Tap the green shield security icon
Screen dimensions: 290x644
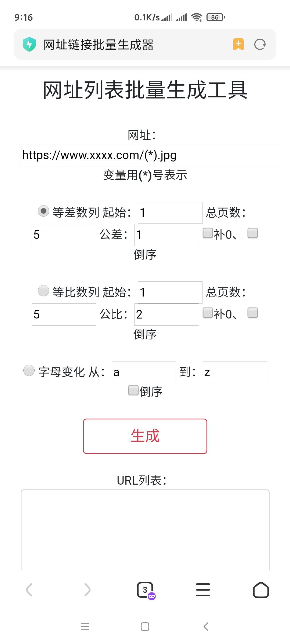tap(29, 44)
